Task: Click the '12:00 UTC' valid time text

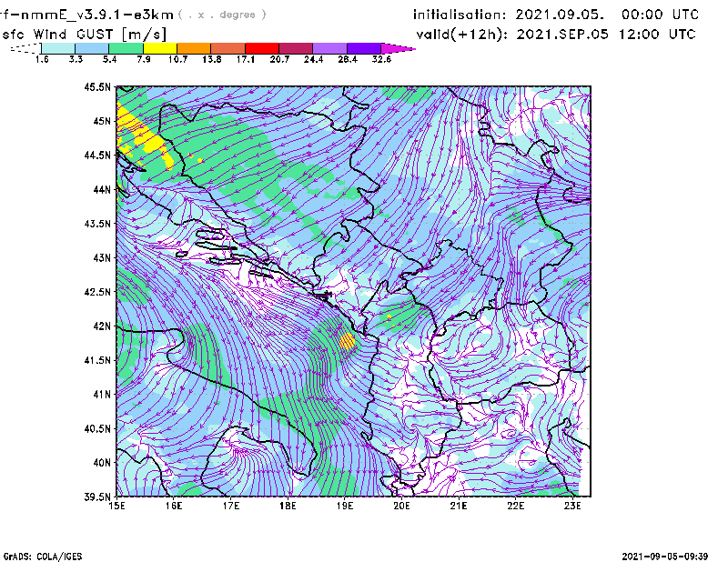Action: (657, 35)
